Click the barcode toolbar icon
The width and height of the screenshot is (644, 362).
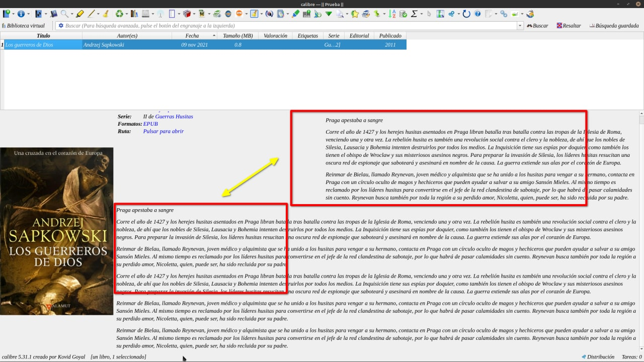[x=306, y=14]
